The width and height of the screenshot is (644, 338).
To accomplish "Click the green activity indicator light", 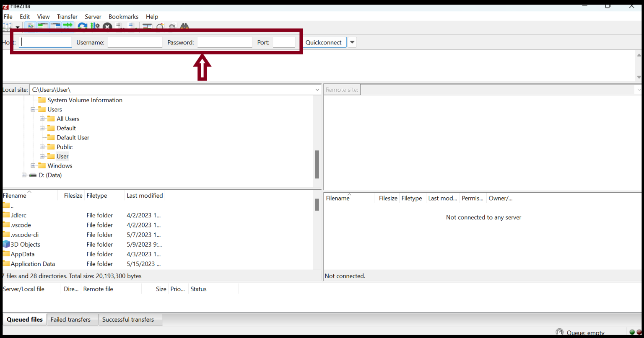I will (632, 332).
